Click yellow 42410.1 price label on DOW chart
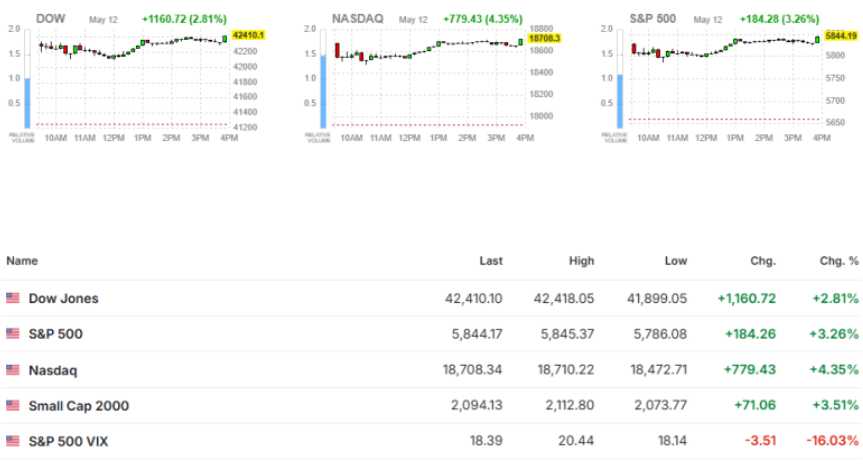The image size is (863, 465). click(x=248, y=35)
